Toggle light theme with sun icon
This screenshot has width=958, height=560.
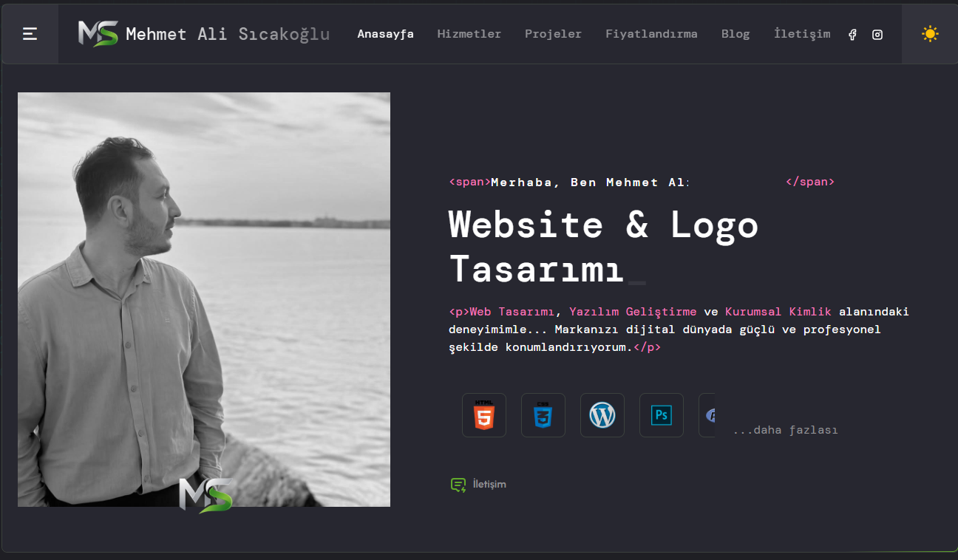930,34
